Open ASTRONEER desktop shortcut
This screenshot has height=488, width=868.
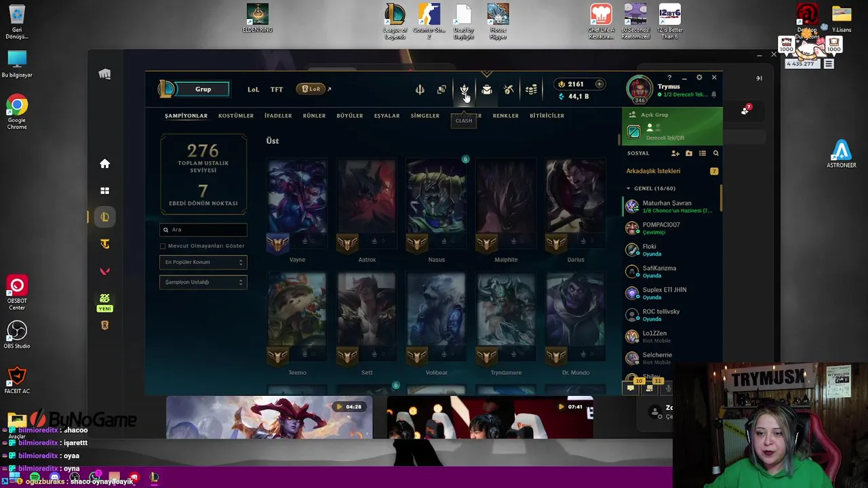842,154
